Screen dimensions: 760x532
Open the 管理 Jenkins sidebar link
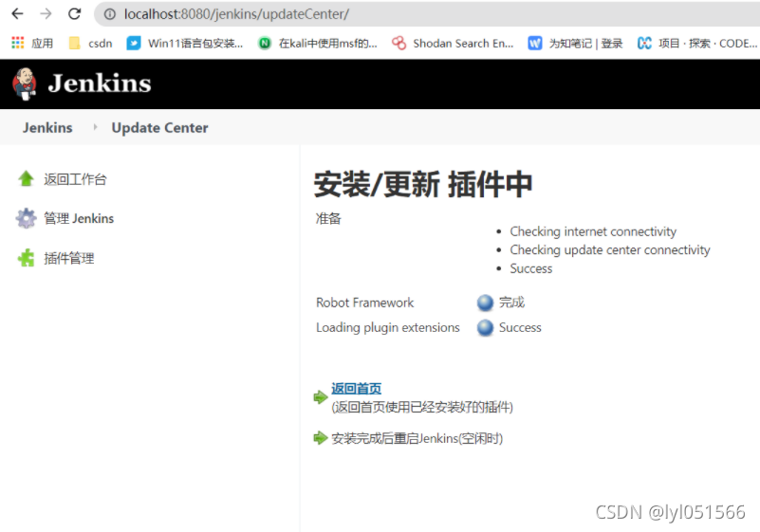[79, 218]
